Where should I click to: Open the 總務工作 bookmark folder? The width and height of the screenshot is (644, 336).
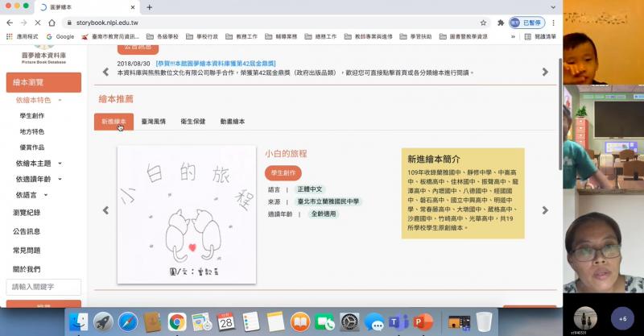320,36
